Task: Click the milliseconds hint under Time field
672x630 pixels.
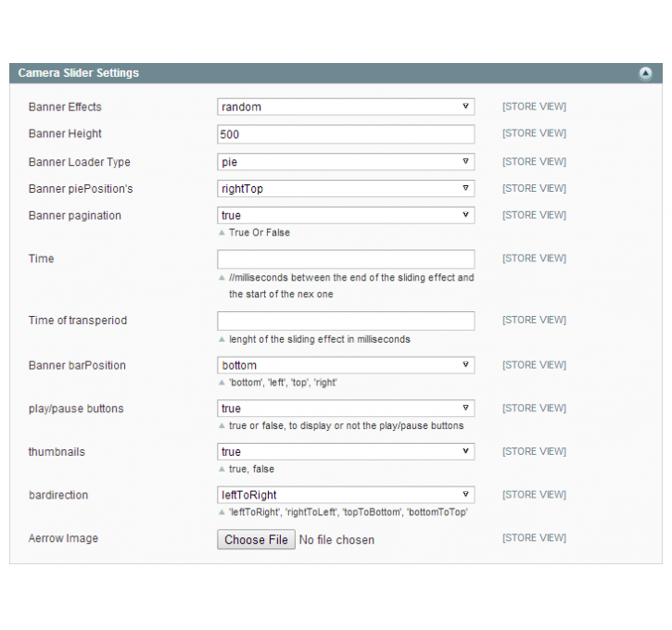Action: (x=351, y=285)
